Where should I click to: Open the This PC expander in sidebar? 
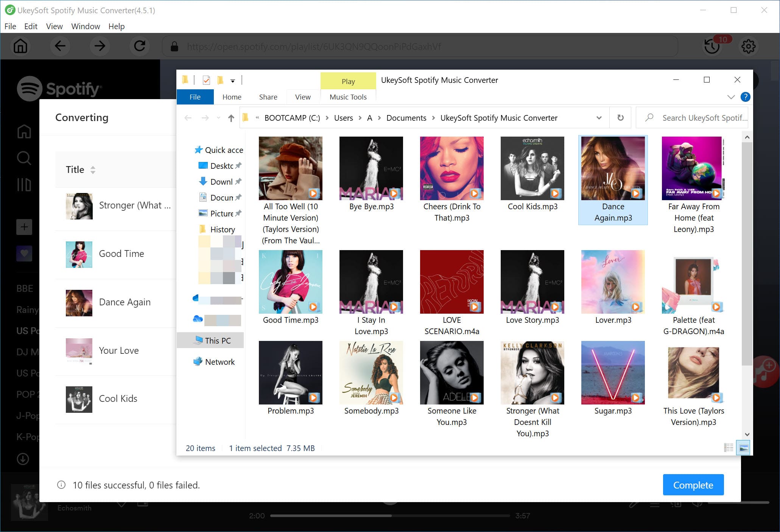point(184,341)
